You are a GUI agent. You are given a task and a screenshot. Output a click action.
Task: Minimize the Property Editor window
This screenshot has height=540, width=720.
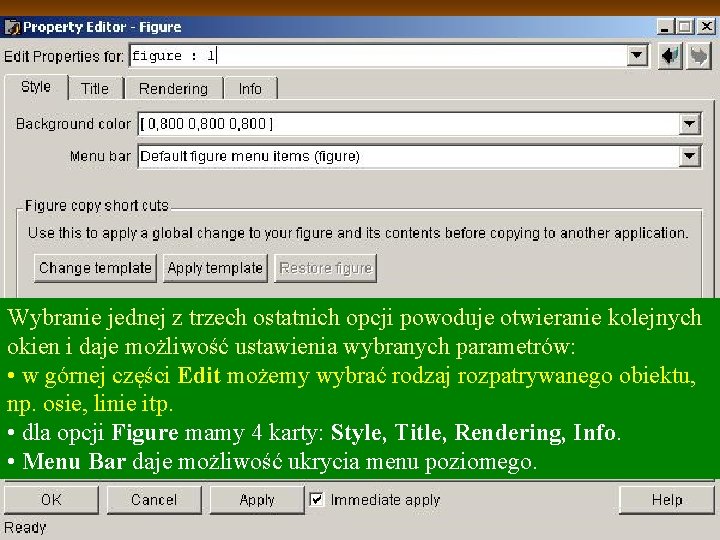click(664, 27)
